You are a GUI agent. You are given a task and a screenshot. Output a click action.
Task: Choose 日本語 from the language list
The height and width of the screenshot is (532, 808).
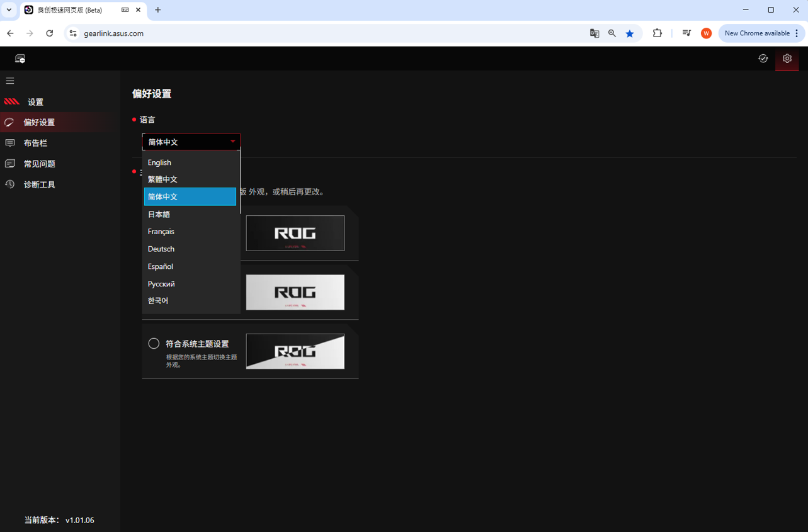point(190,214)
